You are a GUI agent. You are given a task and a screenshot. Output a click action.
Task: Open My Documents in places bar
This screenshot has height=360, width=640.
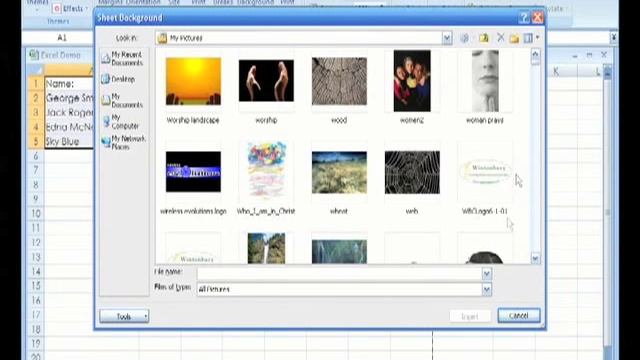coord(122,100)
